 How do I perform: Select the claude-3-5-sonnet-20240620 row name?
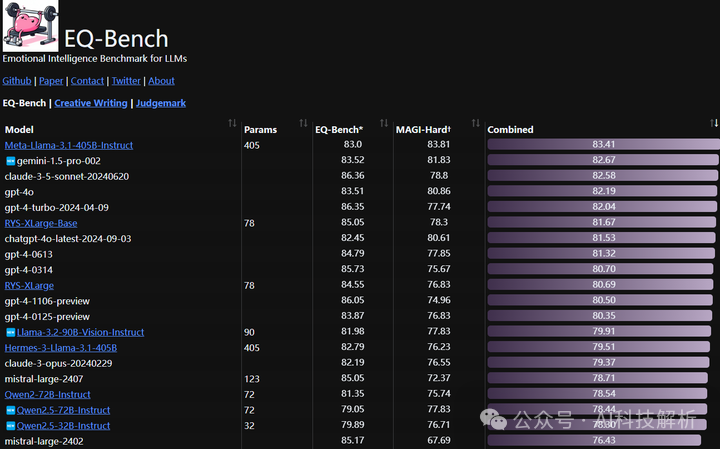(67, 177)
